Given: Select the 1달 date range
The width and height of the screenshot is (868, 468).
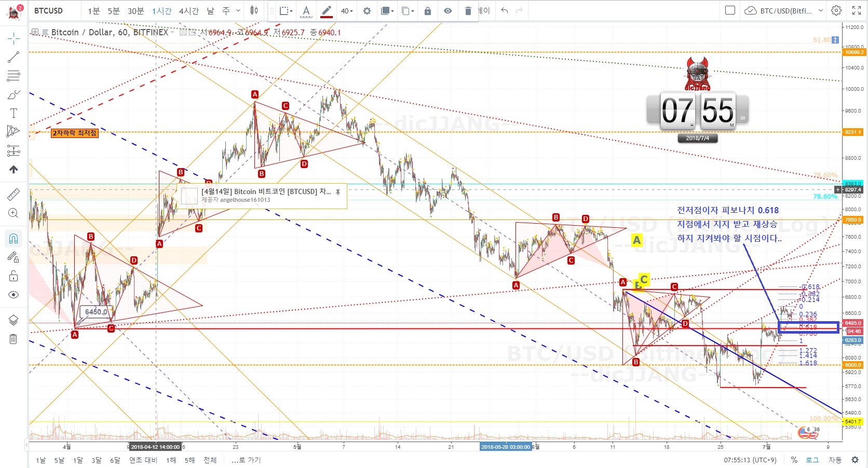Looking at the screenshot, I should pos(78,460).
